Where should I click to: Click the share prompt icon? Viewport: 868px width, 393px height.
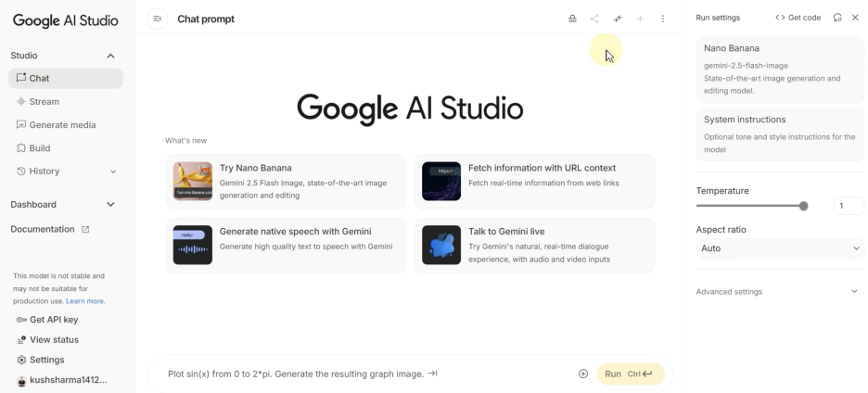pos(594,19)
